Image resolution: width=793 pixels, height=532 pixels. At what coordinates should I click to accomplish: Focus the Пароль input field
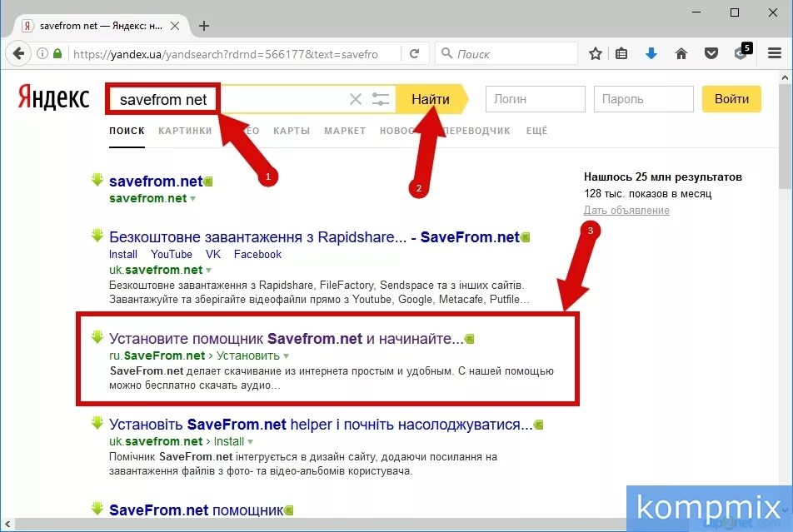tap(643, 99)
